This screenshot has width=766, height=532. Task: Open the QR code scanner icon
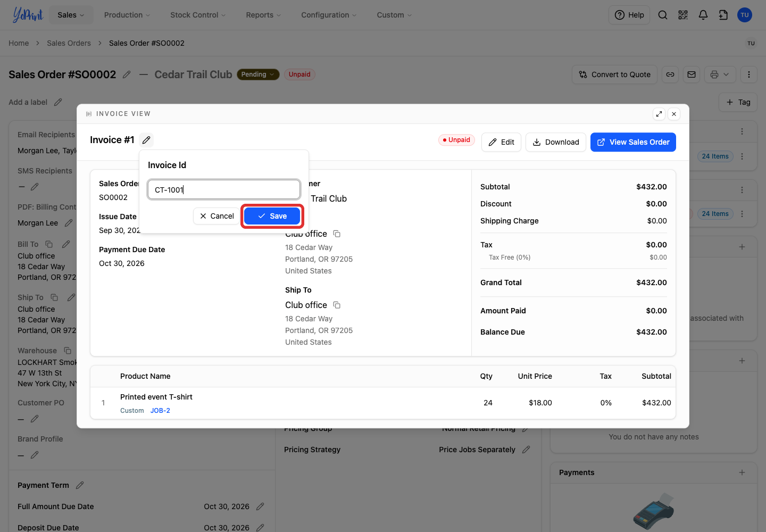683,15
